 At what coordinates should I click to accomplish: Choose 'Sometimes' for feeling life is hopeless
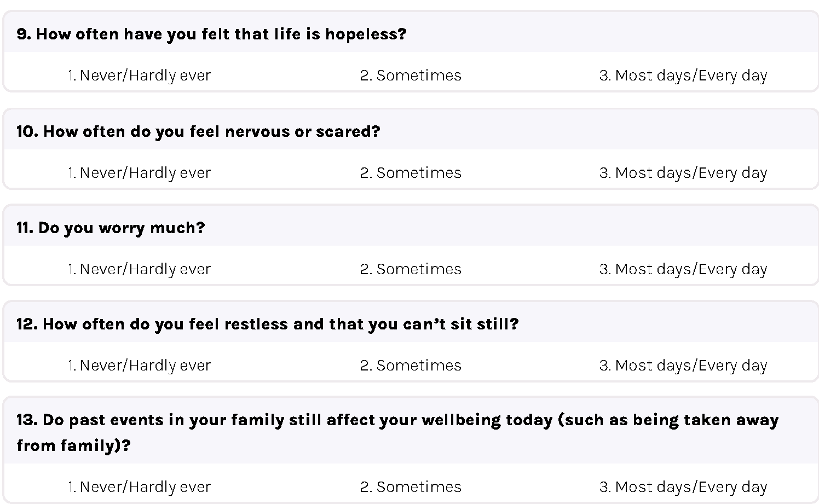click(x=411, y=76)
